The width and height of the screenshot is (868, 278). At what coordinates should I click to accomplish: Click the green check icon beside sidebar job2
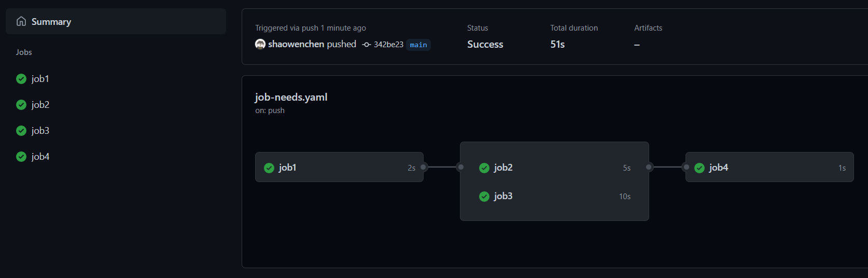[x=21, y=105]
